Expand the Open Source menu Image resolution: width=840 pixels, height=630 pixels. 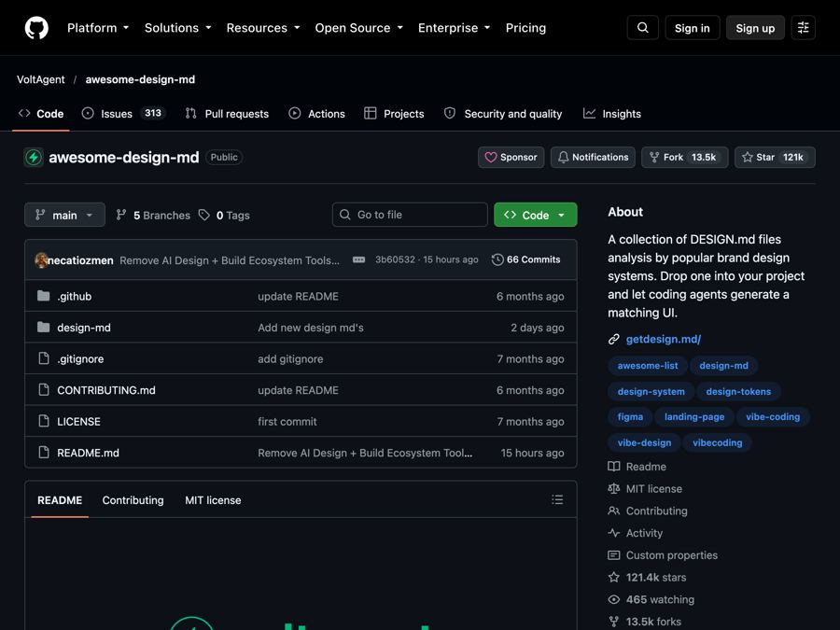point(359,28)
